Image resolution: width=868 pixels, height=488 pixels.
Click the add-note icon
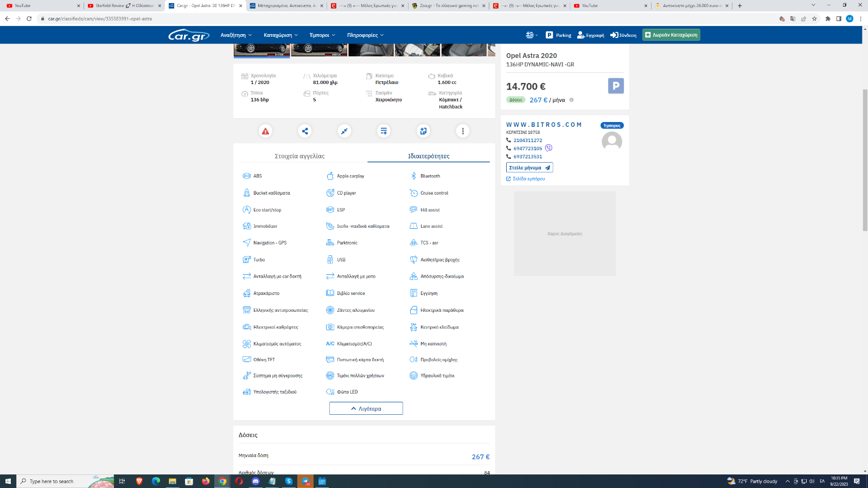point(423,131)
